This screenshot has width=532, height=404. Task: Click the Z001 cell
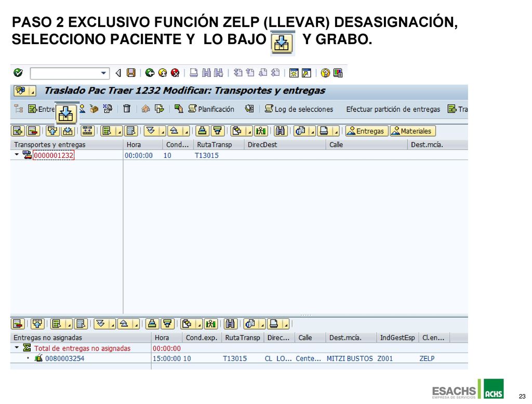(385, 358)
